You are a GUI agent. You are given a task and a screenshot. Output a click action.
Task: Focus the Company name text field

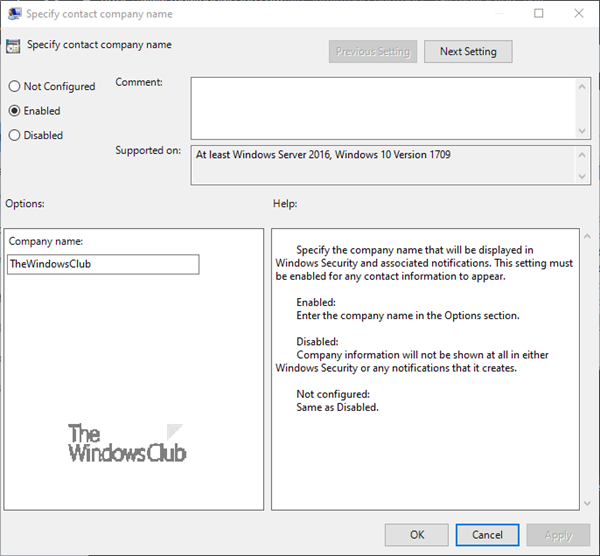pyautogui.click(x=103, y=264)
